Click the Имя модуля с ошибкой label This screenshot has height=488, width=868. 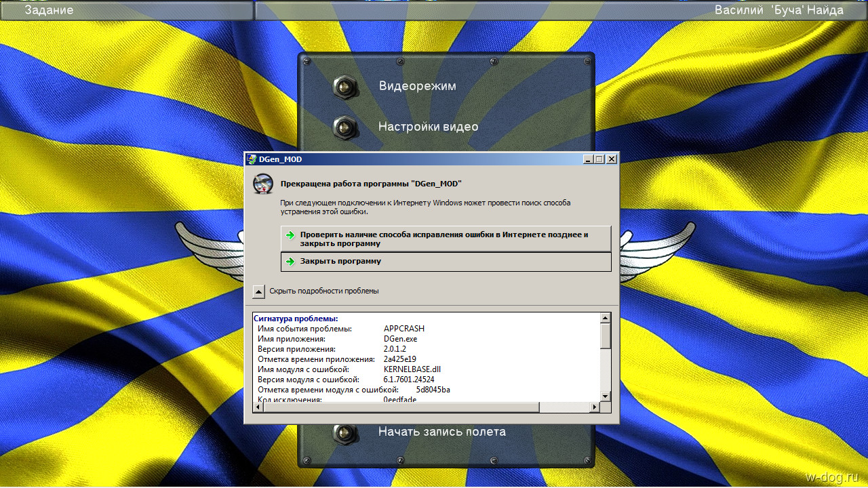click(x=304, y=369)
